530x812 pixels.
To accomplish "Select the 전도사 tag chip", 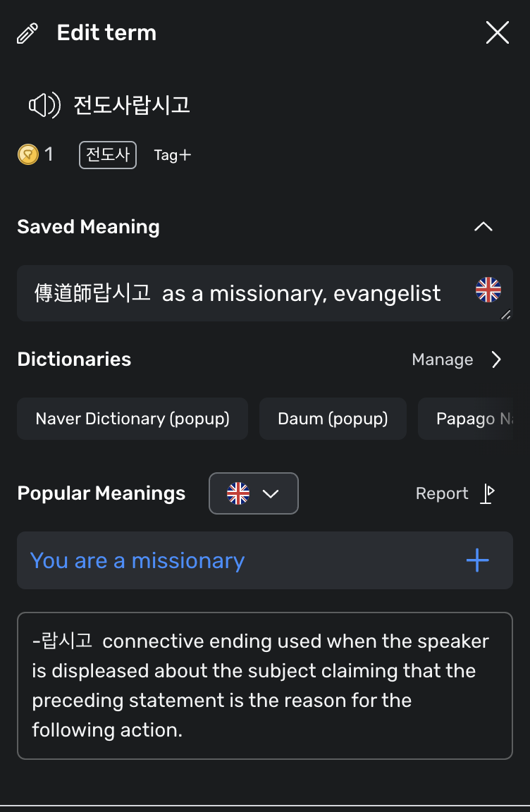I will 108,155.
